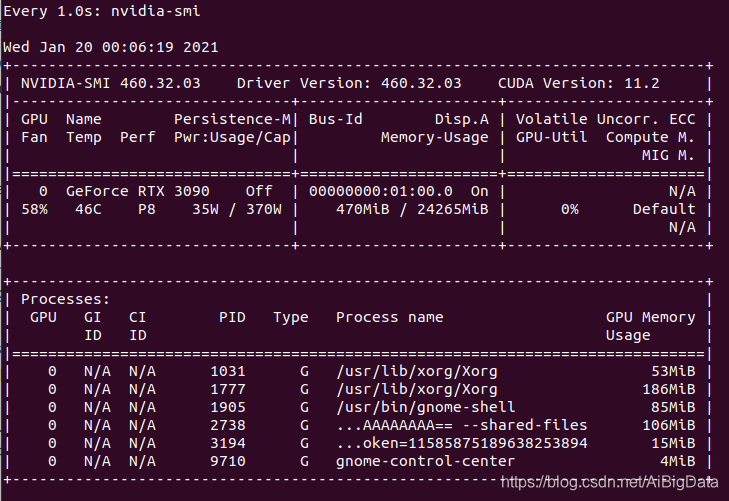Screen dimensions: 729x501
Task: Click the Default compute mode value
Action: pyautogui.click(x=664, y=209)
